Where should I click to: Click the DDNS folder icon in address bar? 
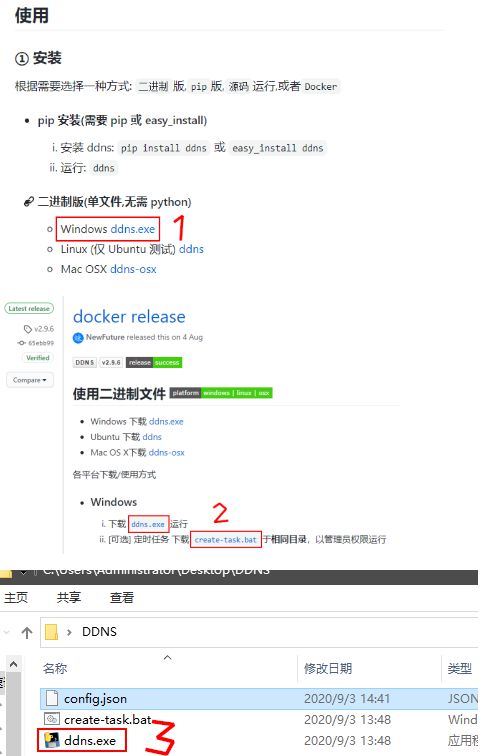[x=51, y=632]
